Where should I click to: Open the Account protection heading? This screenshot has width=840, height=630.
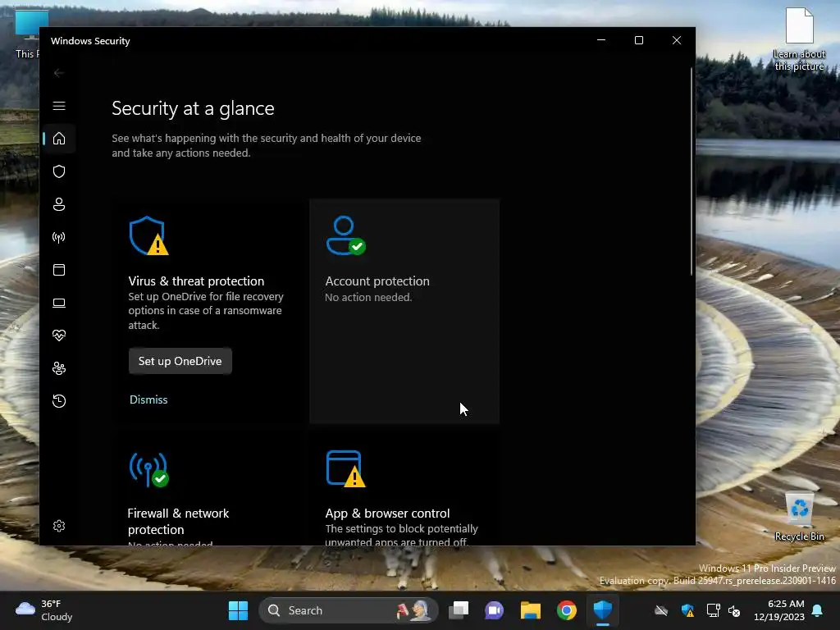pyautogui.click(x=377, y=281)
